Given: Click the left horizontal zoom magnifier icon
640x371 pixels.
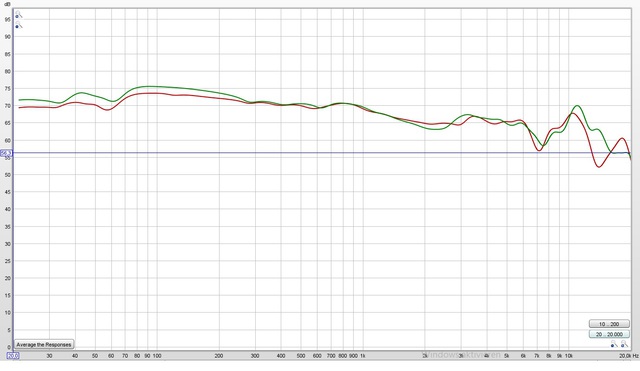Looking at the screenshot, I should 614,344.
